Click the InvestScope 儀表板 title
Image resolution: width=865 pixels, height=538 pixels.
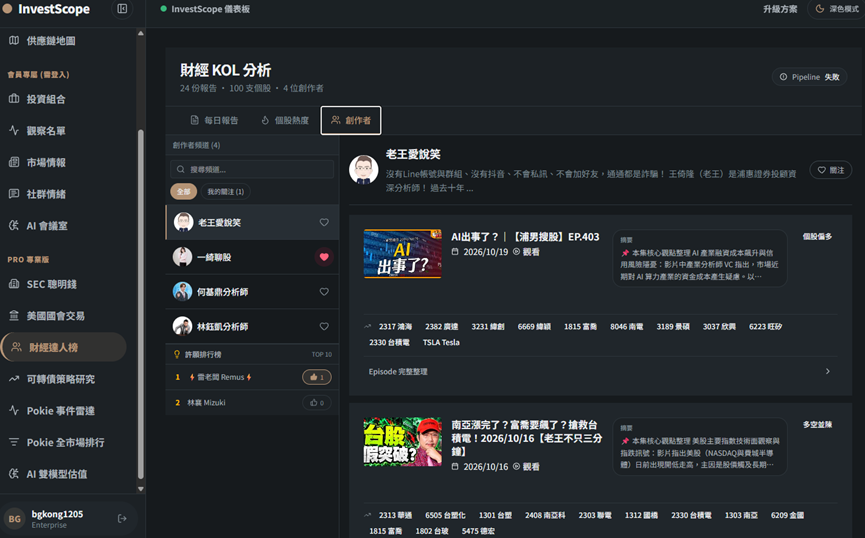[x=210, y=9]
